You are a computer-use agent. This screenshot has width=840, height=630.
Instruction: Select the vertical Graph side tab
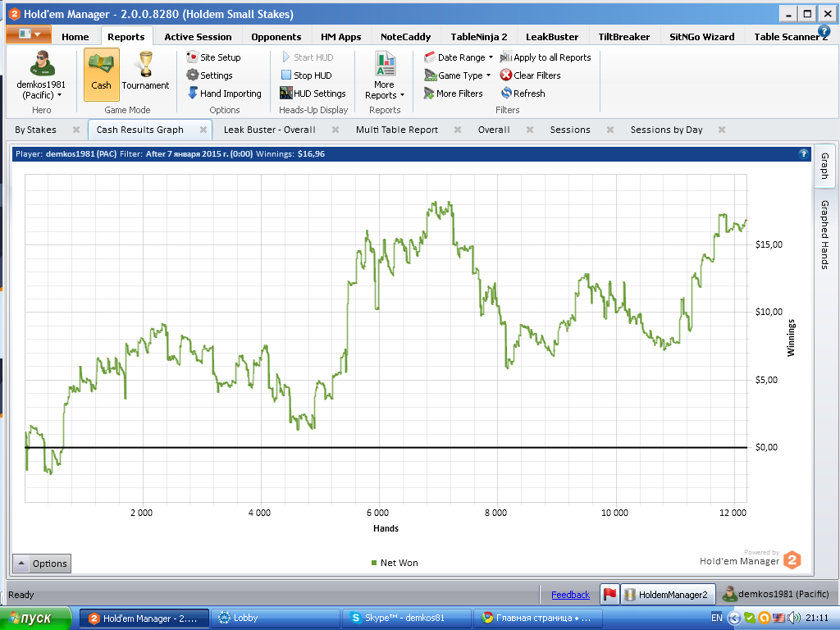(824, 166)
